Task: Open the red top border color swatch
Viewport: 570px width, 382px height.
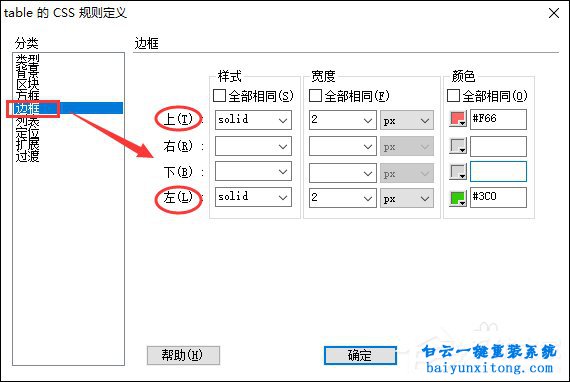Action: (x=458, y=119)
